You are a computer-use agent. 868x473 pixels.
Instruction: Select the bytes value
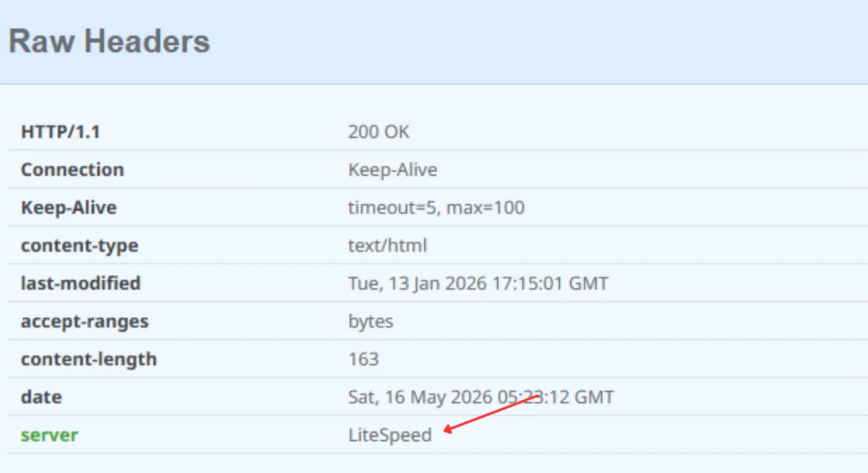pos(371,321)
